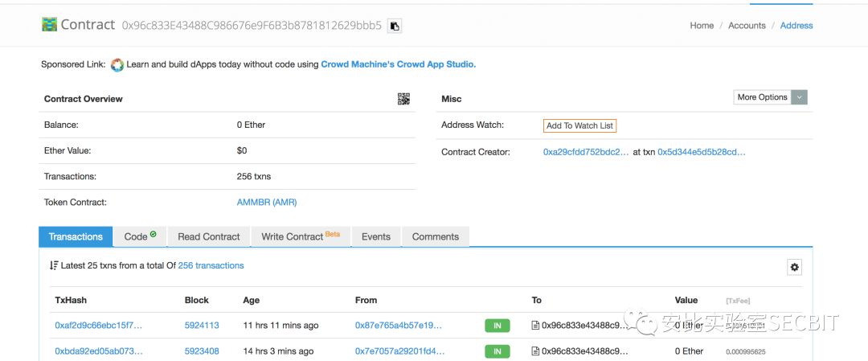This screenshot has width=868, height=361.
Task: Click the IN badge in row 5924113
Action: point(497,326)
